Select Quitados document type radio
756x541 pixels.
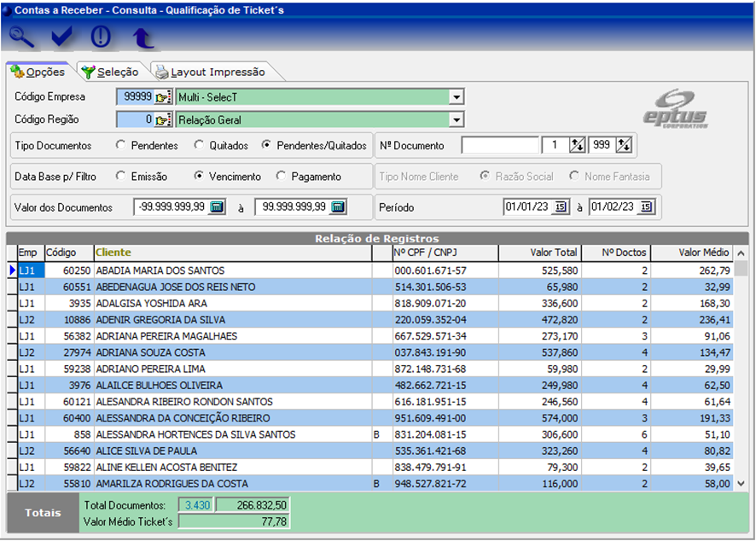pyautogui.click(x=200, y=146)
